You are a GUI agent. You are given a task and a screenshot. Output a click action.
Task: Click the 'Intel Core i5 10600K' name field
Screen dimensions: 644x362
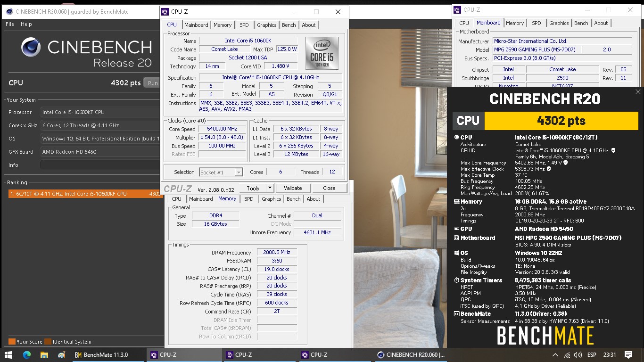pyautogui.click(x=248, y=41)
